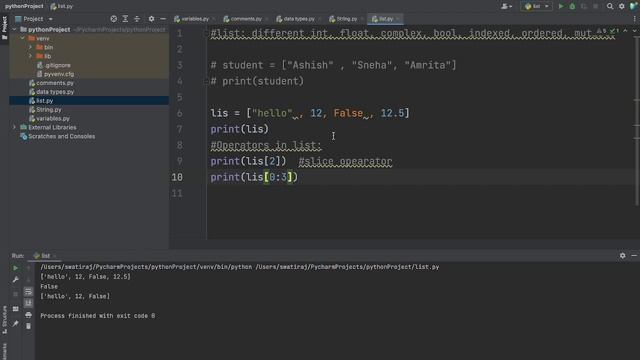Click the Expand All icon in Project panel
The image size is (640, 360).
coord(125,19)
